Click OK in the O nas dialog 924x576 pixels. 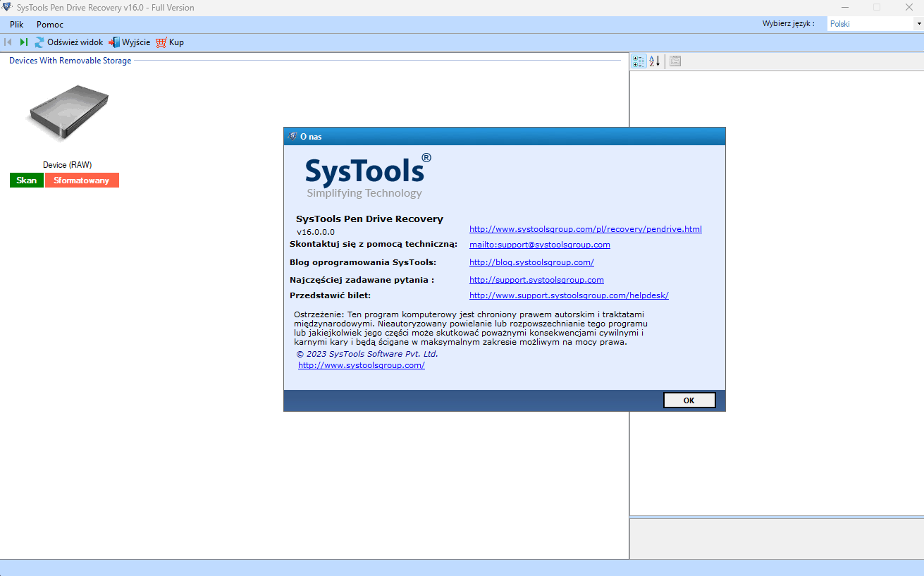[689, 400]
